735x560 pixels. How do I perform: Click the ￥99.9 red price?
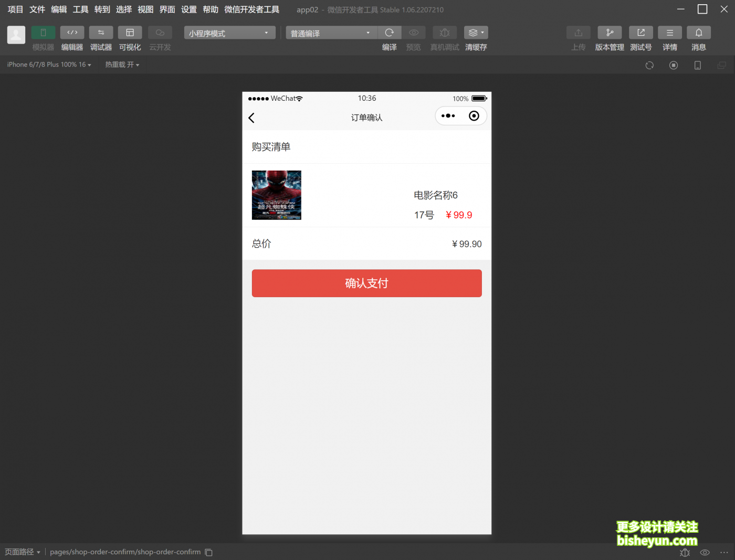(459, 215)
